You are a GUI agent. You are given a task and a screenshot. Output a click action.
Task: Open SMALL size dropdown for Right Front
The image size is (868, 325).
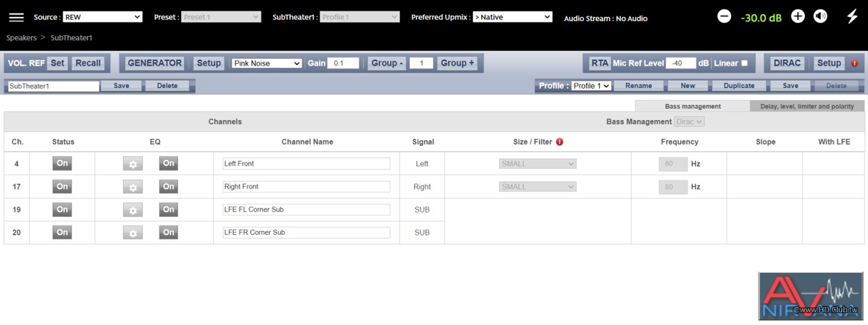tap(538, 187)
